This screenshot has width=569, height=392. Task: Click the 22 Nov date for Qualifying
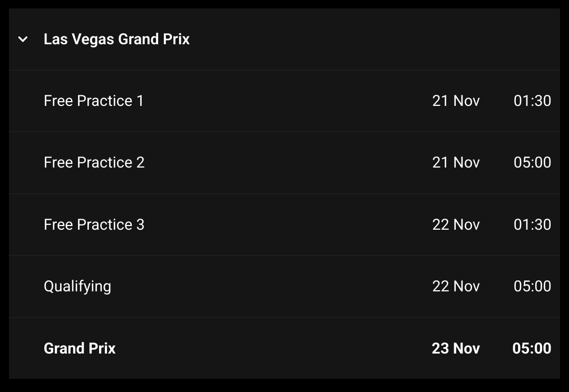click(456, 286)
